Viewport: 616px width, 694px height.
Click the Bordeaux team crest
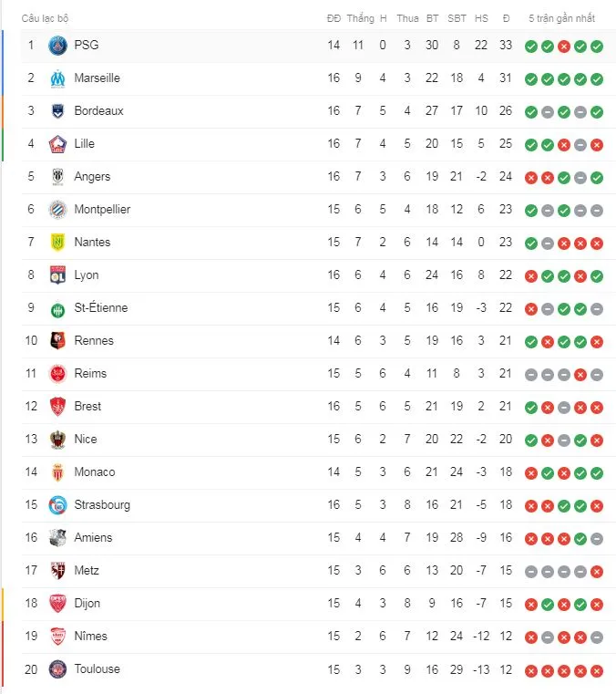tap(58, 110)
